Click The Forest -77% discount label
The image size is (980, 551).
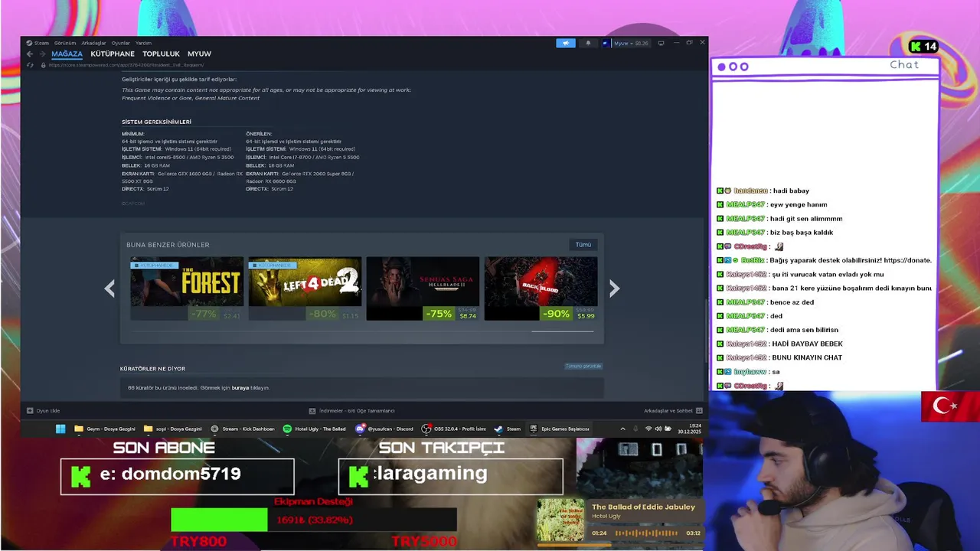(204, 314)
